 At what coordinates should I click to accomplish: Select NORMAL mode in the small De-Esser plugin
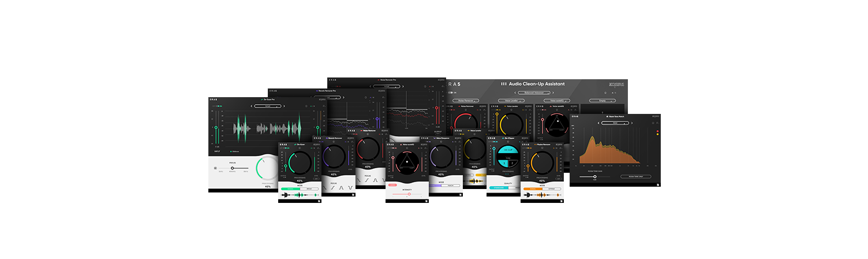click(x=290, y=189)
